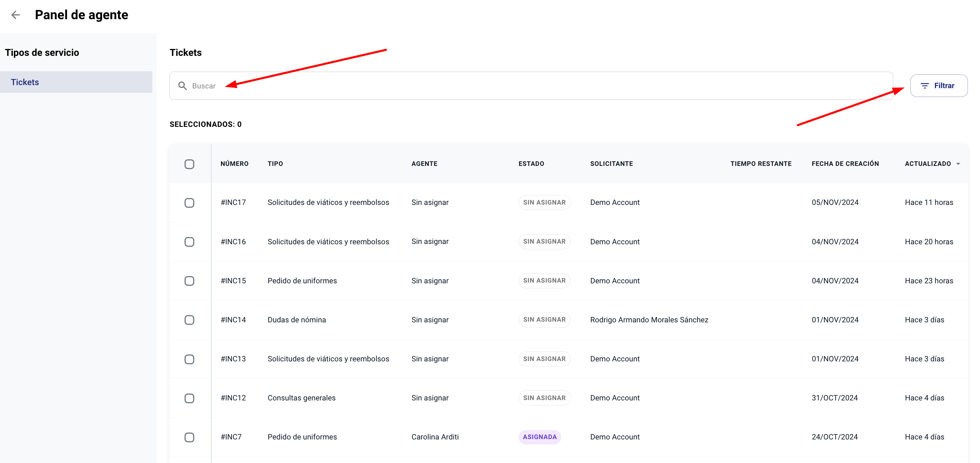Click the Estado column header
Screen dimensions: 980x463
tap(531, 164)
